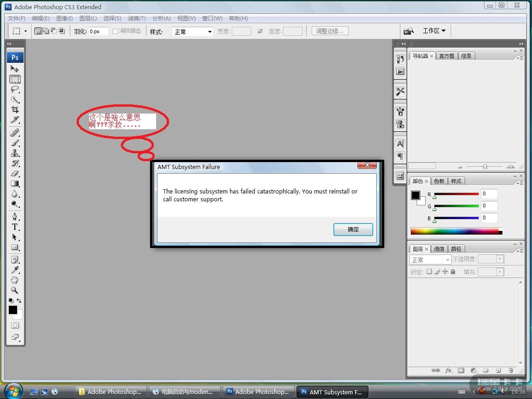Select the Clone Stamp tool
Screen dimensions: 532x399
pyautogui.click(x=15, y=153)
